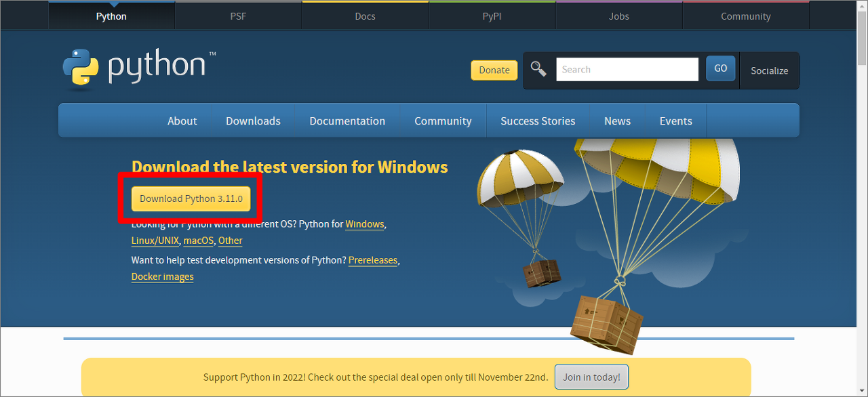This screenshot has height=397, width=868.
Task: Click the Donate button
Action: (494, 70)
